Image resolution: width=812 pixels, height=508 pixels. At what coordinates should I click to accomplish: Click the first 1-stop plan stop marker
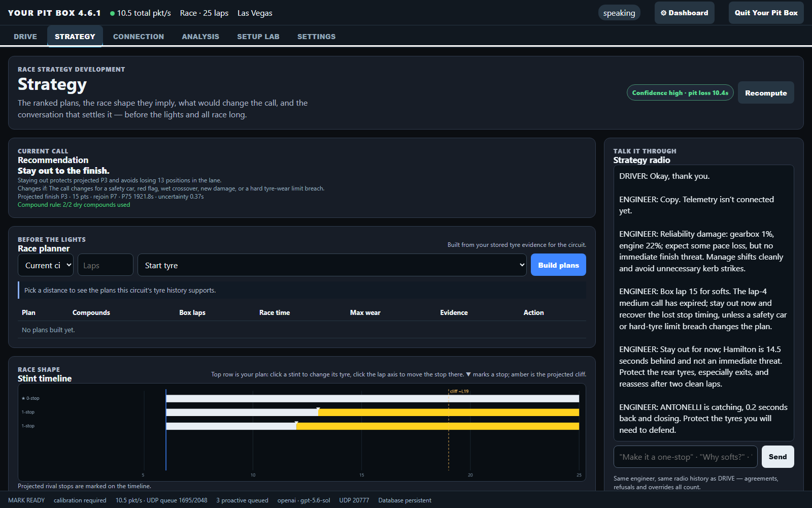click(x=318, y=409)
